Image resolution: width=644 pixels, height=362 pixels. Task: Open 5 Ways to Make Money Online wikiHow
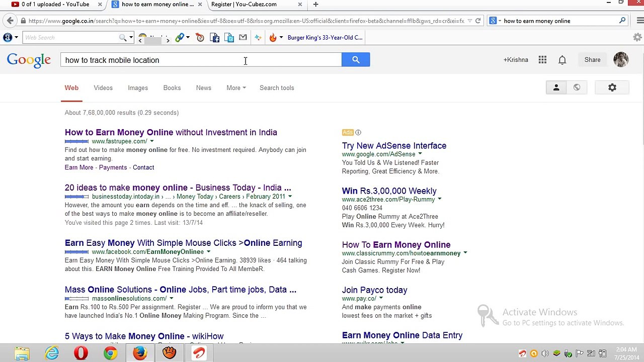(x=144, y=336)
